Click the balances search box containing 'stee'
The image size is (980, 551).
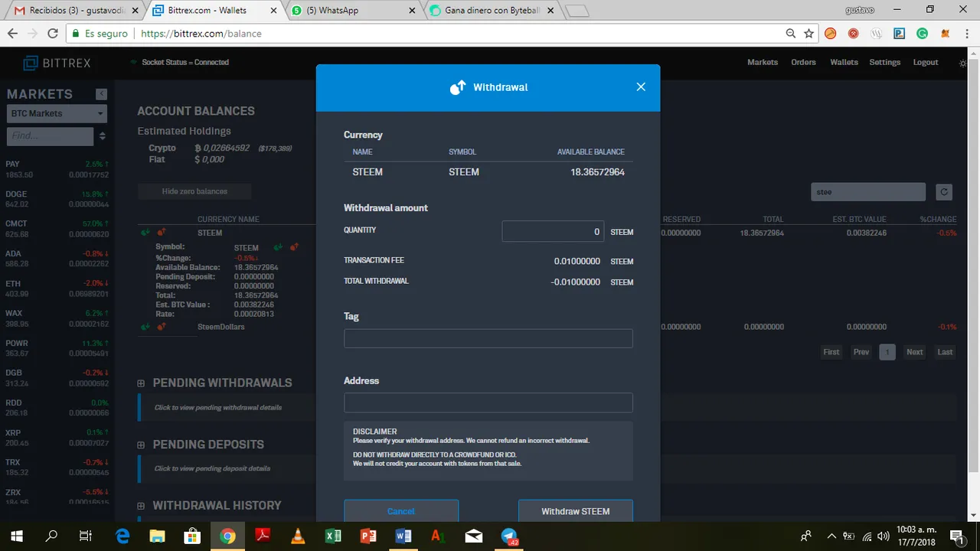coord(868,192)
